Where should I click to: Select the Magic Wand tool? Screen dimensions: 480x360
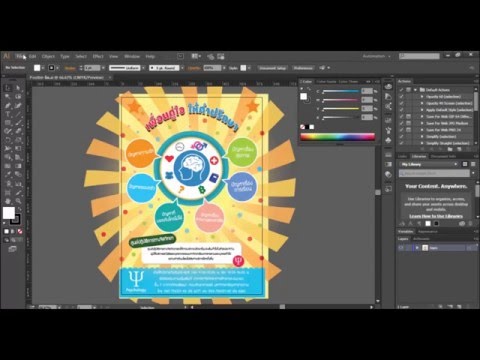(8, 96)
